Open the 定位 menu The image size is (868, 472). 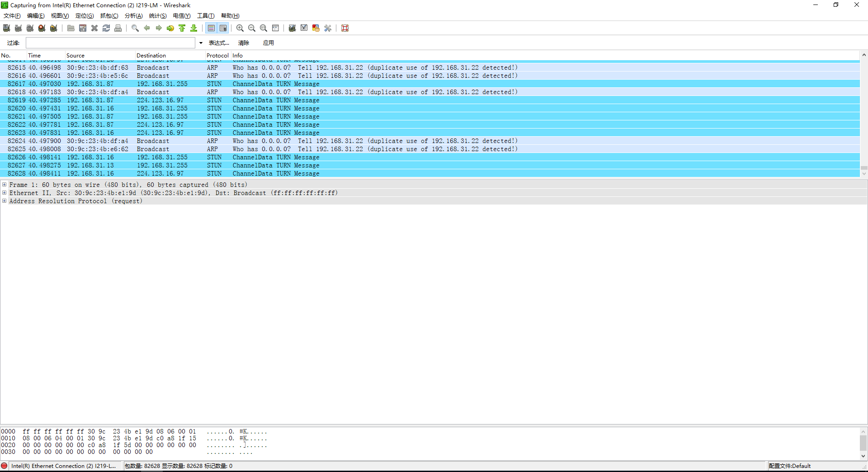click(x=85, y=16)
